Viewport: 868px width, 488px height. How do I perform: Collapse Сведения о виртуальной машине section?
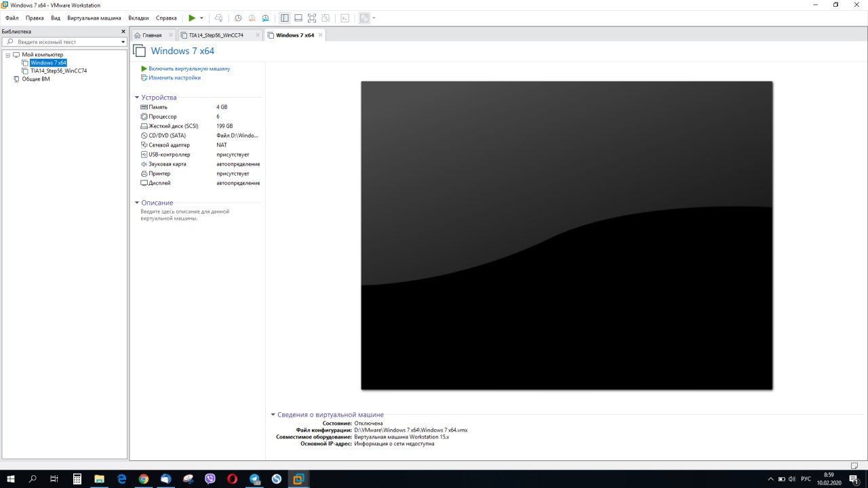coord(273,415)
